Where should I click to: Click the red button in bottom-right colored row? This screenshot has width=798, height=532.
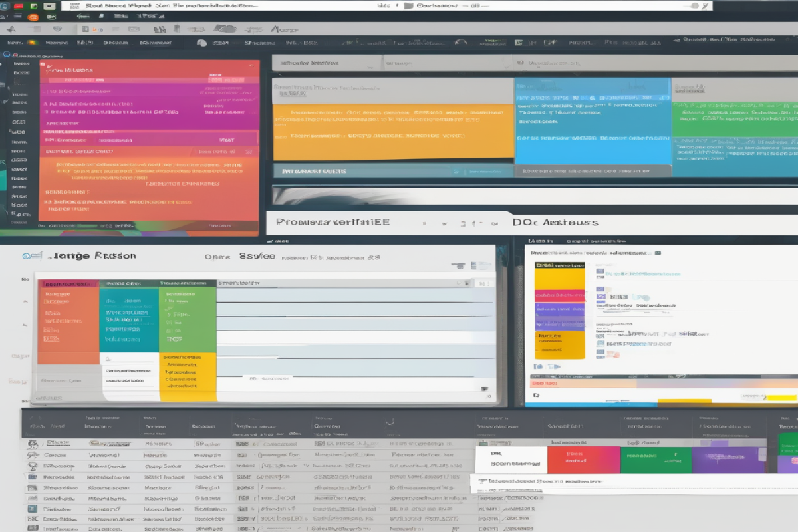click(583, 460)
